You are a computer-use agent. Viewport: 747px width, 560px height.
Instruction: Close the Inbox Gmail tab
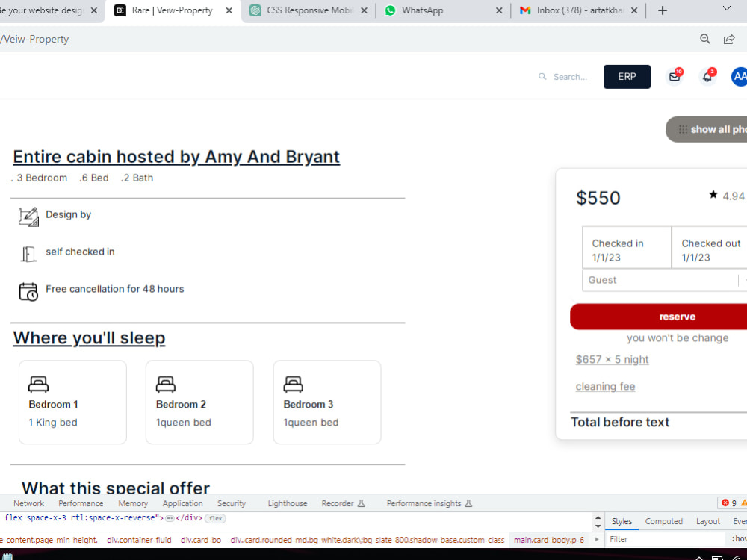tap(634, 10)
